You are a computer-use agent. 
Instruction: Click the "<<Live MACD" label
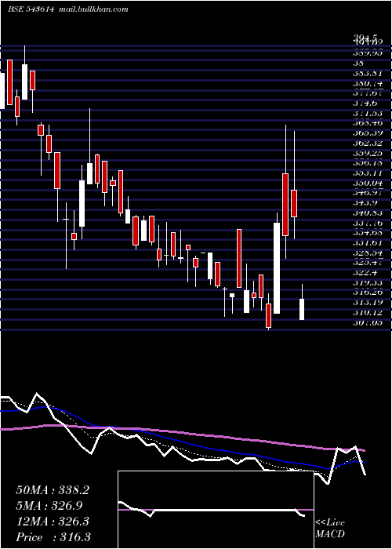[x=330, y=529]
